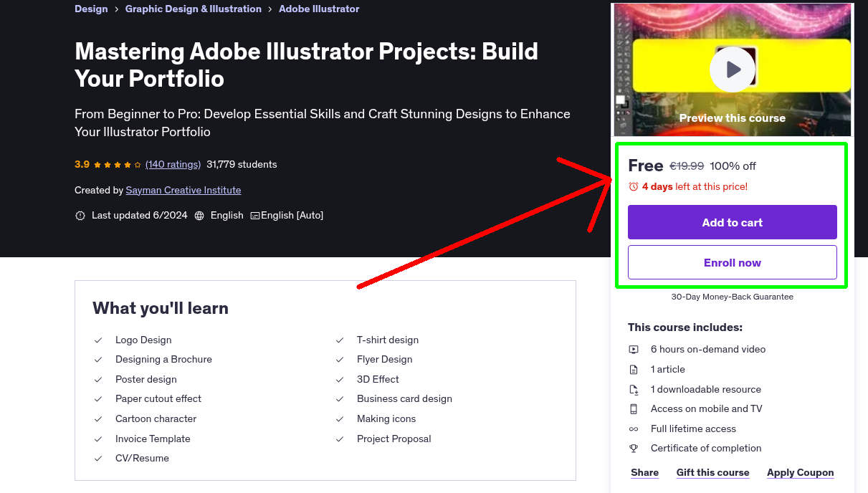The height and width of the screenshot is (493, 868).
Task: Click the struck-through €19.99 price
Action: pyautogui.click(x=687, y=166)
